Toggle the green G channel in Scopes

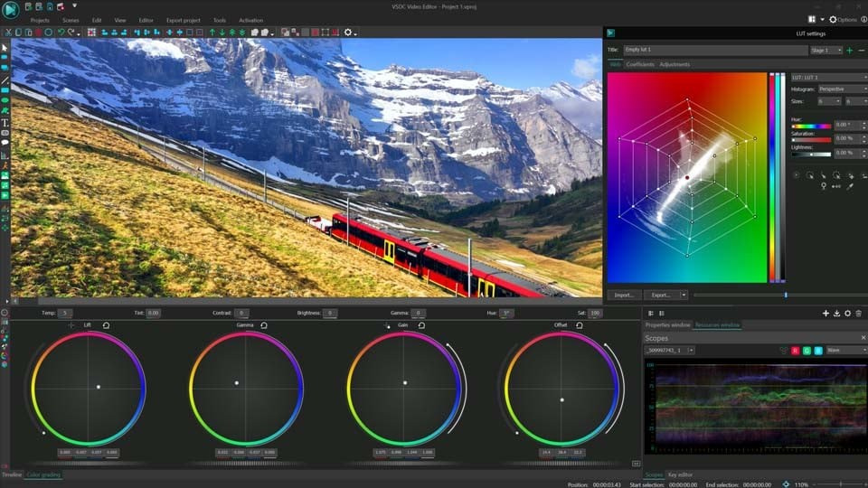pyautogui.click(x=807, y=351)
